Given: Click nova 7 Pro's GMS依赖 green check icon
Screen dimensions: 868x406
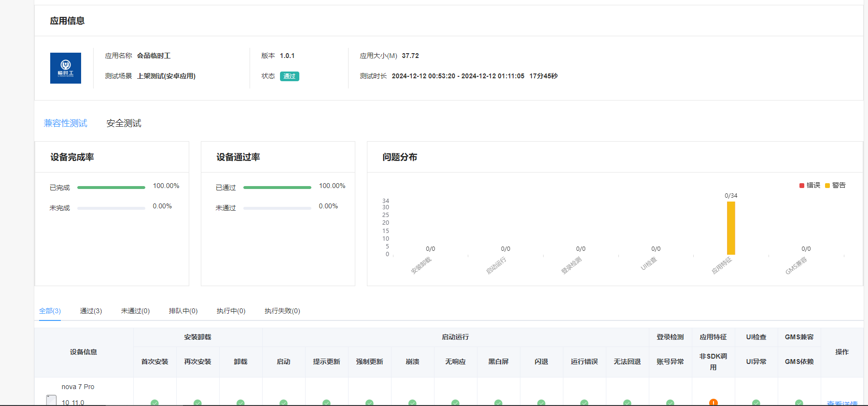Looking at the screenshot, I should (799, 403).
